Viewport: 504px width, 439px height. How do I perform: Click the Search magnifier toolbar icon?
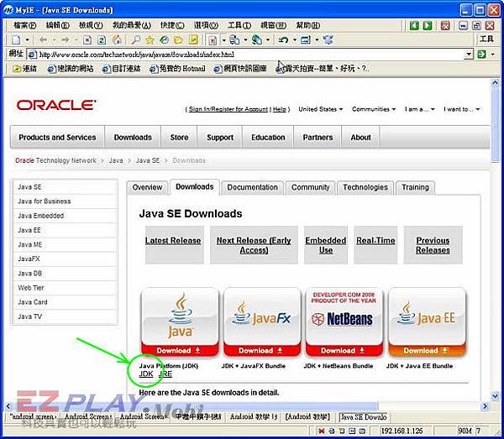(135, 39)
